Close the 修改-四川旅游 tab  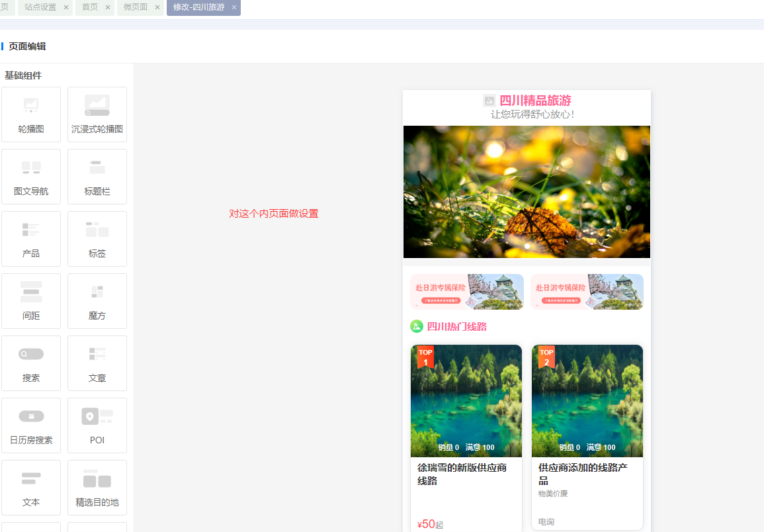233,7
